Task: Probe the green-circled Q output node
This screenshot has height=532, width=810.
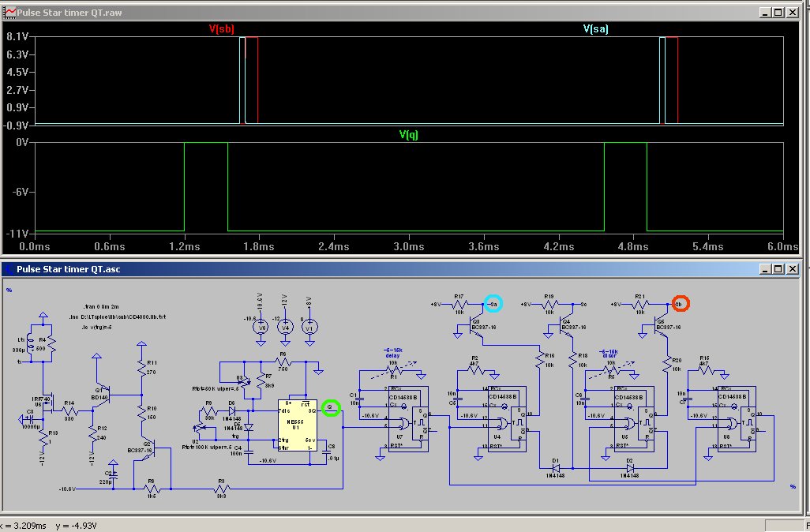Action: [331, 408]
